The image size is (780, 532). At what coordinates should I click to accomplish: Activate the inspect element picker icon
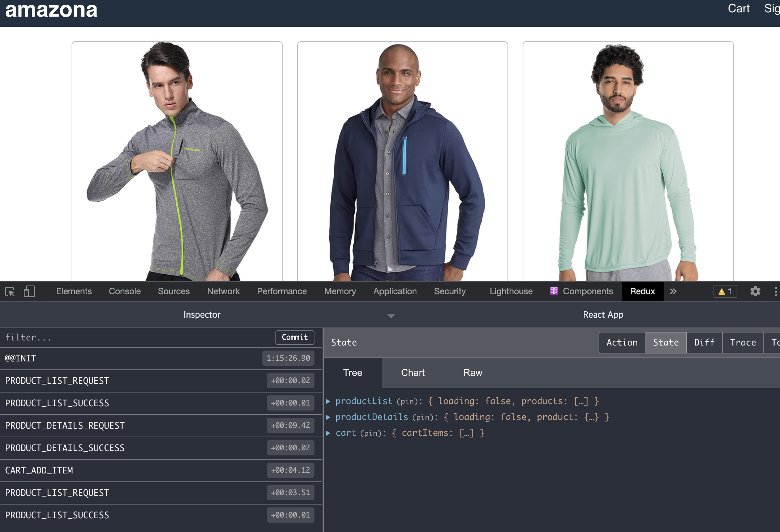coord(10,292)
